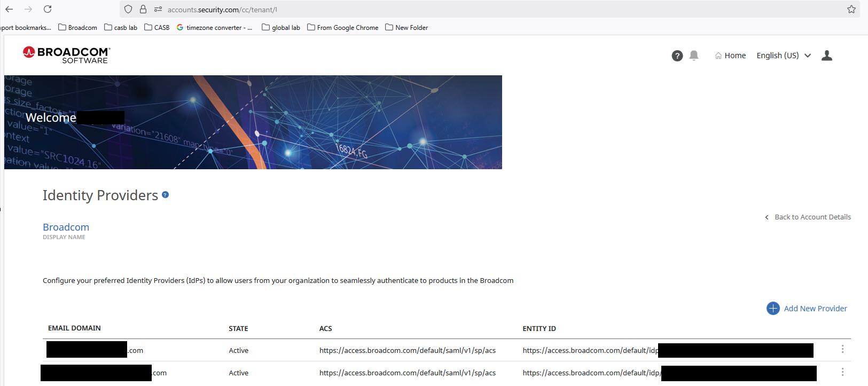Go forward in browser history
Screen dimensions: 868x386
pyautogui.click(x=28, y=9)
